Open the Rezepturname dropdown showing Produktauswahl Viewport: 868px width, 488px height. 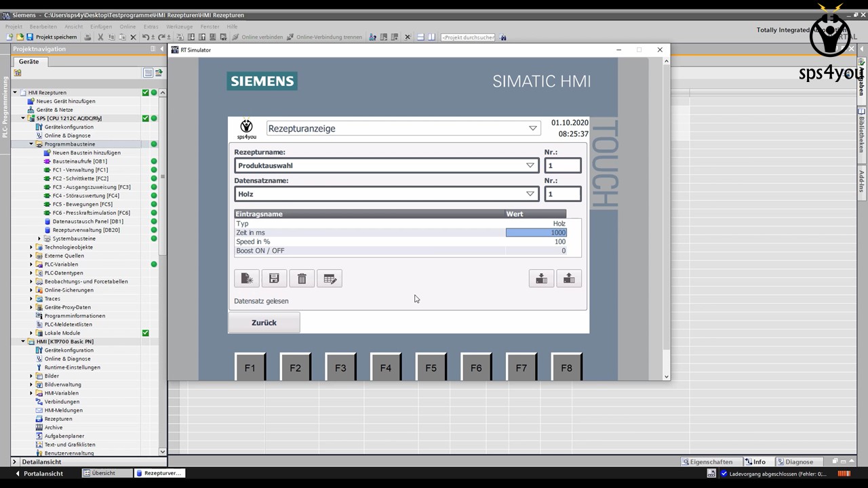[x=530, y=165]
